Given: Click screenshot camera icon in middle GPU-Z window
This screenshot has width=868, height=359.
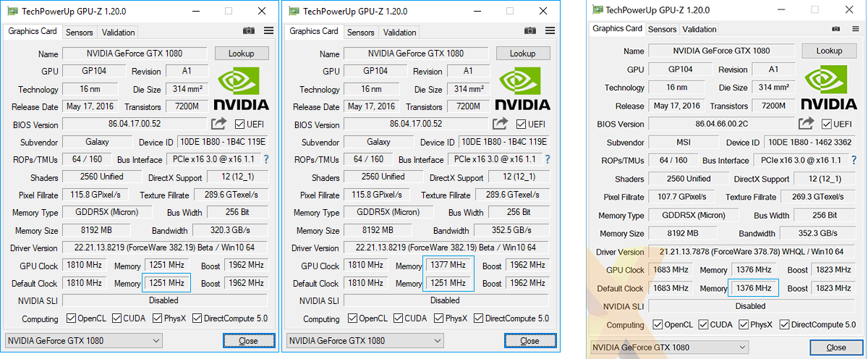Looking at the screenshot, I should pos(530,30).
